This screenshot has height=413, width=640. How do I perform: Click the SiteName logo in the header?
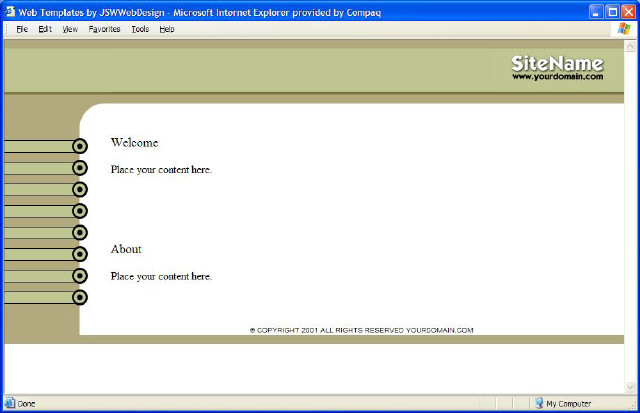[557, 63]
